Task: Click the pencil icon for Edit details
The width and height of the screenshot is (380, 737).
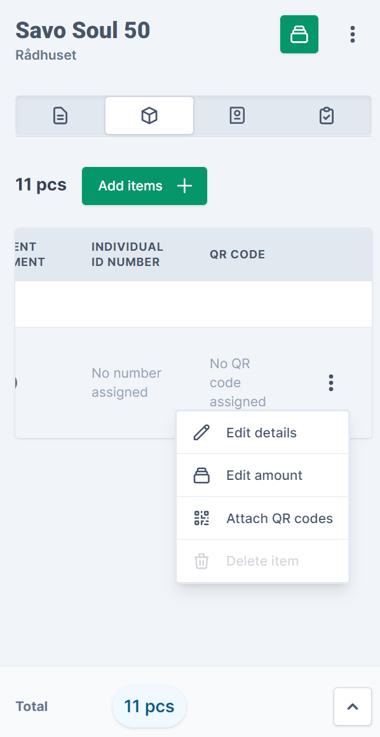Action: [x=202, y=432]
